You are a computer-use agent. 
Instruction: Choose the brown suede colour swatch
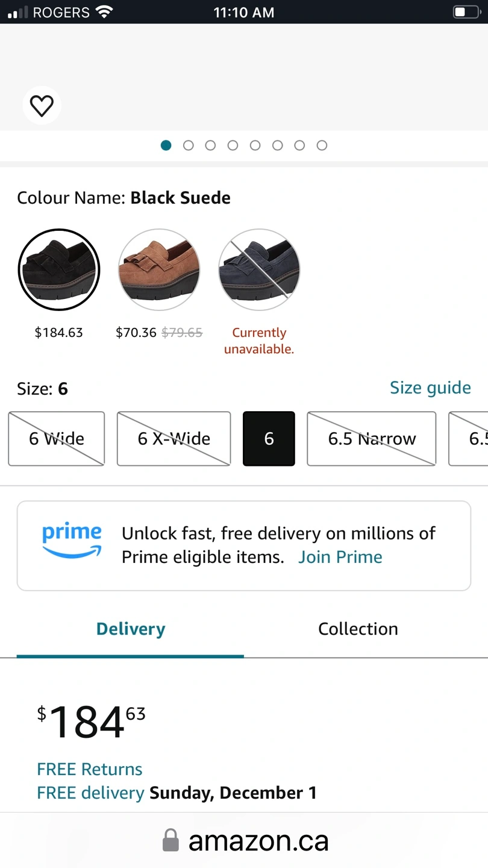coord(159,269)
